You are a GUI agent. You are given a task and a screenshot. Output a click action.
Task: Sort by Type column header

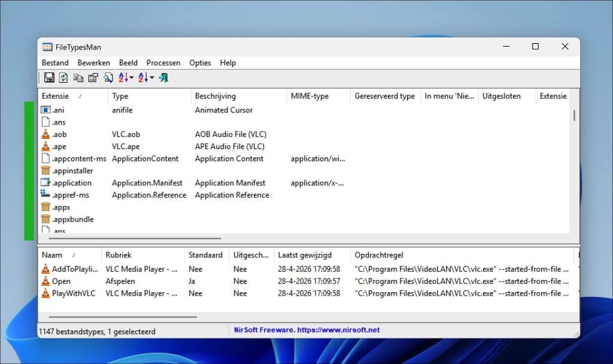tap(149, 96)
